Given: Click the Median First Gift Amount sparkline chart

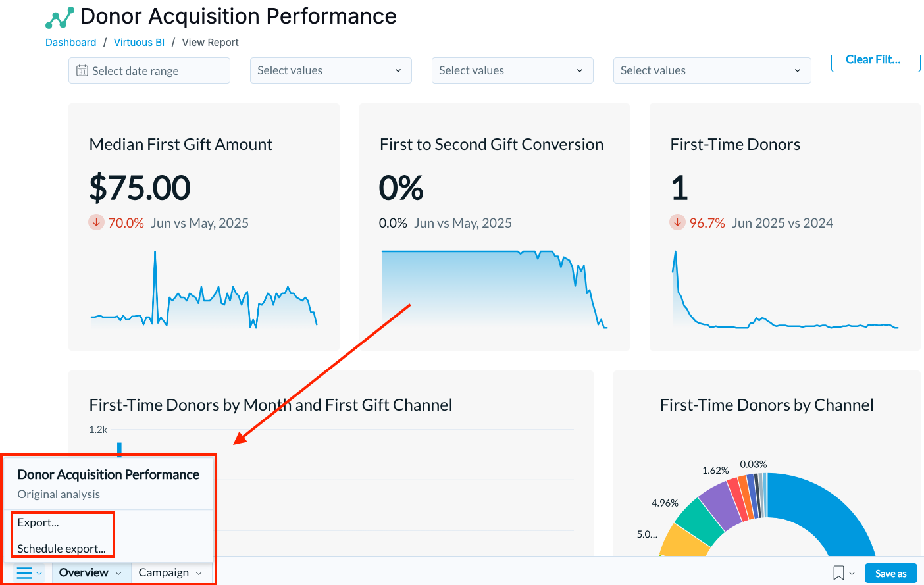Looking at the screenshot, I should tap(204, 290).
